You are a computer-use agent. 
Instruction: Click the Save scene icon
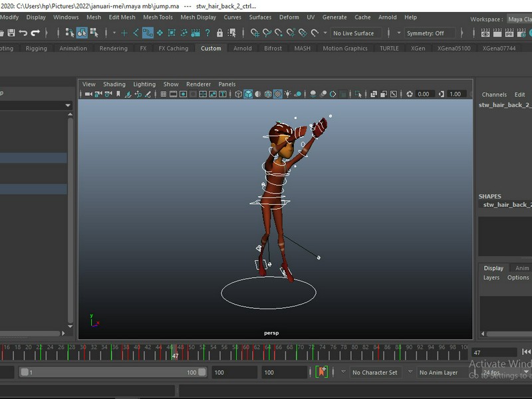(x=10, y=33)
